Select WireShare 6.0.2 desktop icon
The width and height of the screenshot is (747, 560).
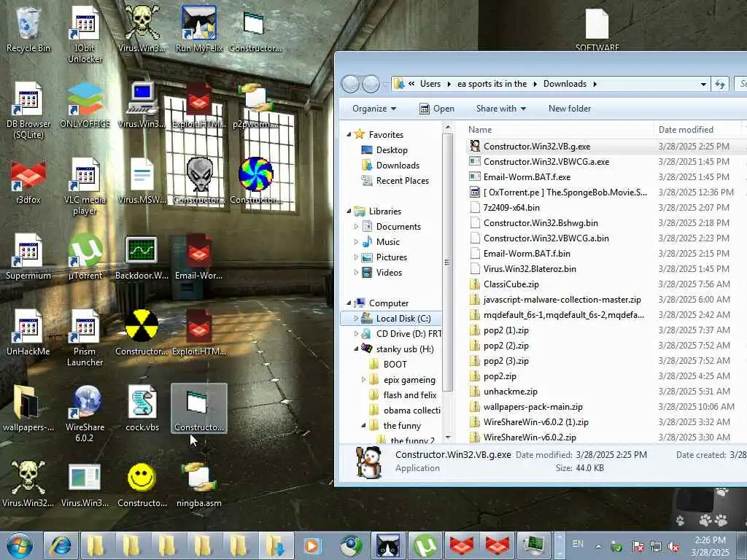(x=85, y=413)
